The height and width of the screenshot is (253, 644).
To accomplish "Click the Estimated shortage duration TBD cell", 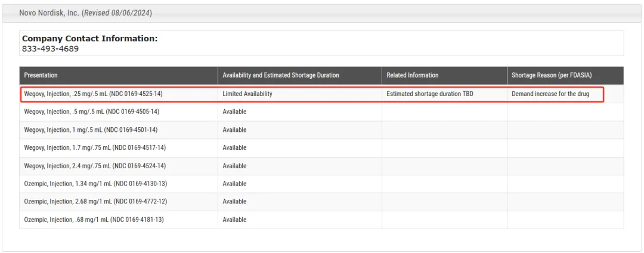I will click(429, 94).
